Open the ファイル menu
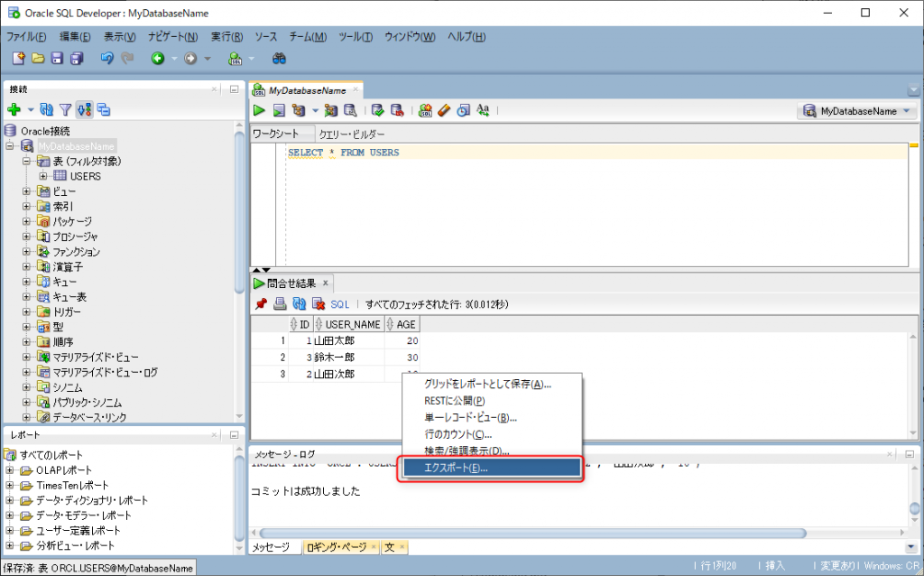924x576 pixels. [26, 36]
